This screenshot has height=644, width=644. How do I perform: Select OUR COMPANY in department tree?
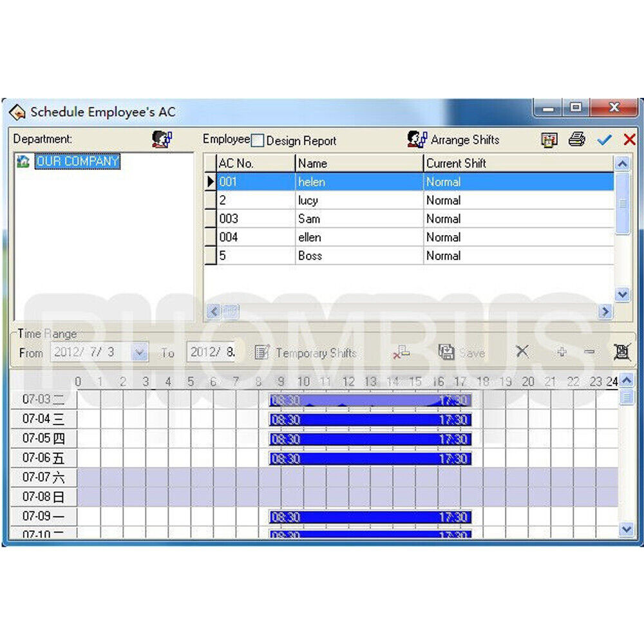pyautogui.click(x=77, y=161)
